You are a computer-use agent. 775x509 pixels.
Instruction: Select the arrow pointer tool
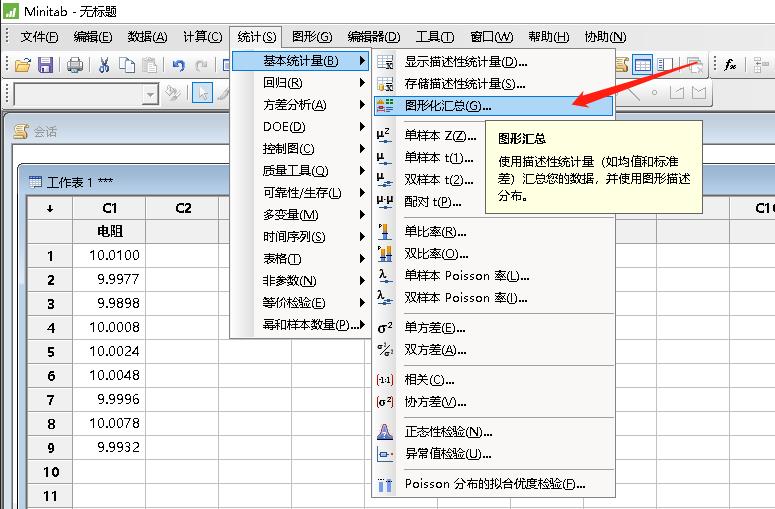click(x=203, y=93)
